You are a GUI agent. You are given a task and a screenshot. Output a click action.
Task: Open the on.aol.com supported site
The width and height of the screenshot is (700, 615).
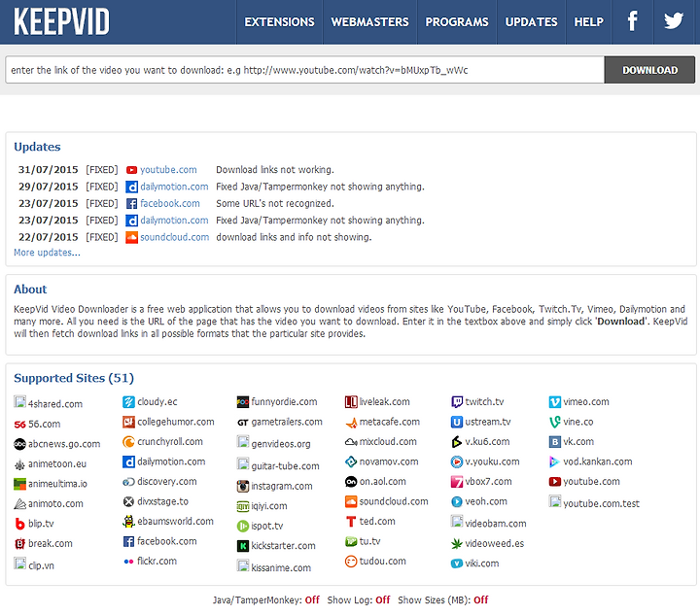tap(383, 482)
